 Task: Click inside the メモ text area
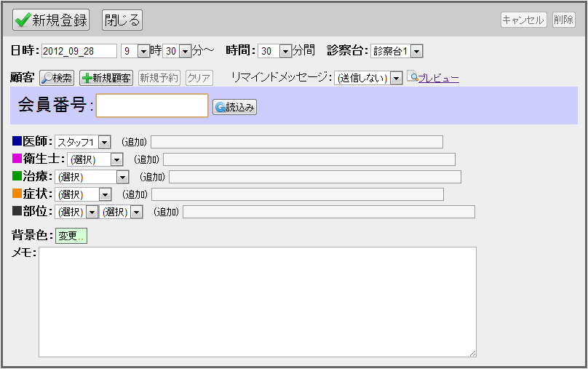click(258, 302)
